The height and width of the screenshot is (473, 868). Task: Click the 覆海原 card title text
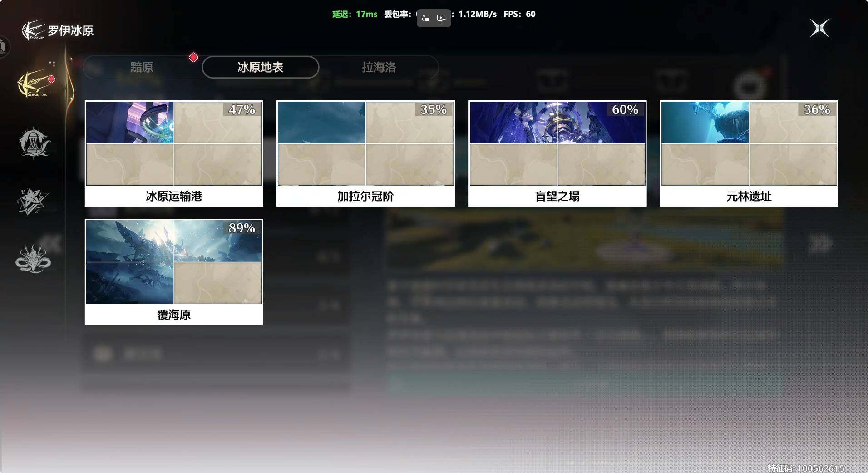pyautogui.click(x=174, y=315)
